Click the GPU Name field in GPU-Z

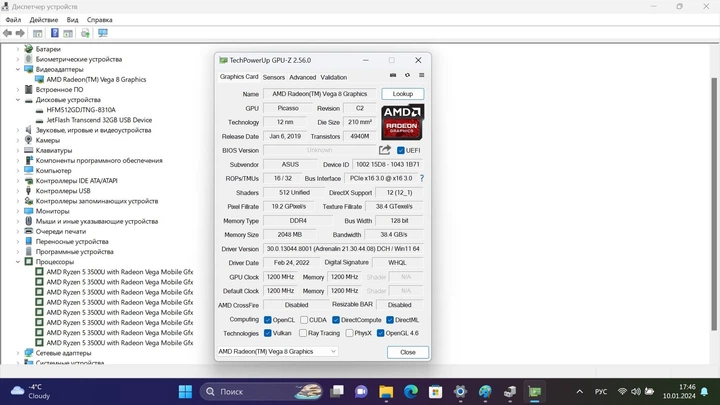pyautogui.click(x=320, y=94)
